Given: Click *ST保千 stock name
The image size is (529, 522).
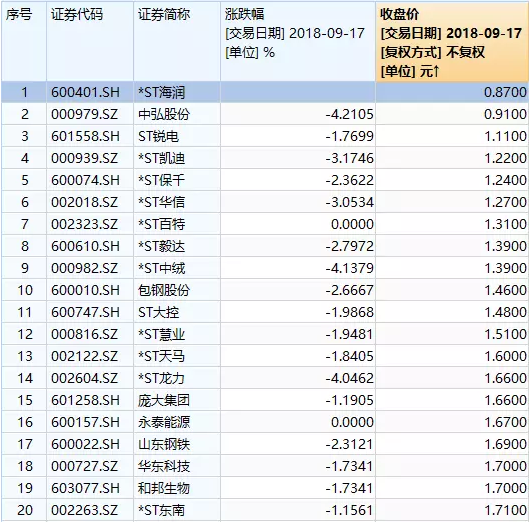Looking at the screenshot, I should pos(162,180).
